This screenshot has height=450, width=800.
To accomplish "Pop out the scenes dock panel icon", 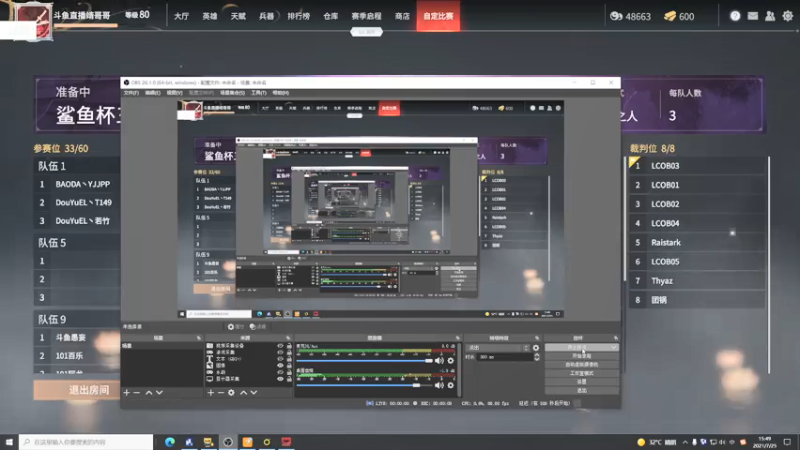I will click(199, 338).
